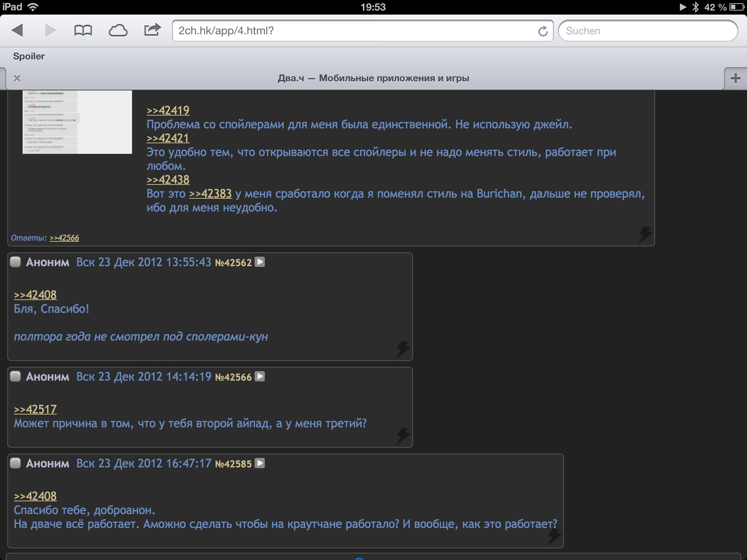Expand post menu arrow beside №42585

point(260,463)
